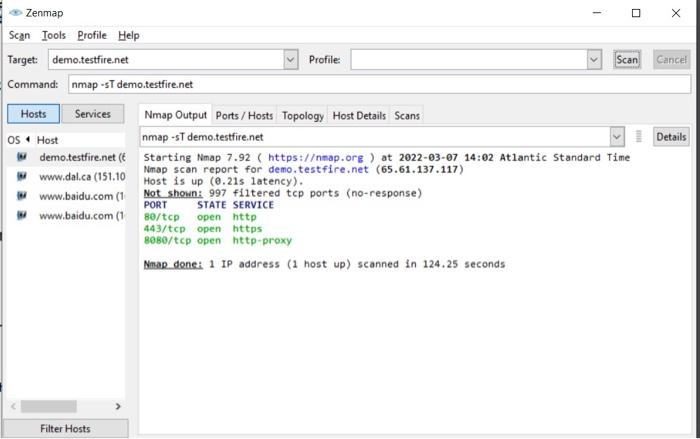The width and height of the screenshot is (700, 439).
Task: Expand the Profile dropdown arrow
Action: click(594, 59)
